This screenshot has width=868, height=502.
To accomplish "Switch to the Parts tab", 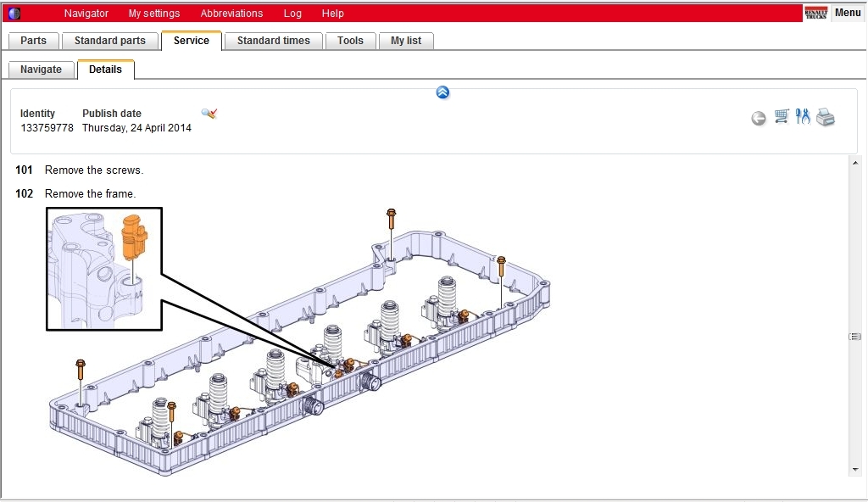I will [33, 41].
